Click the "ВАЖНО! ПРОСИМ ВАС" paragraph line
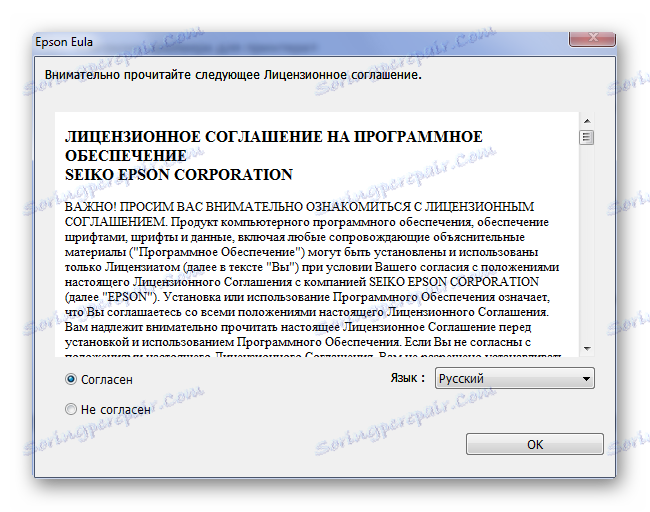Viewport: 650px width, 512px height. 299,206
